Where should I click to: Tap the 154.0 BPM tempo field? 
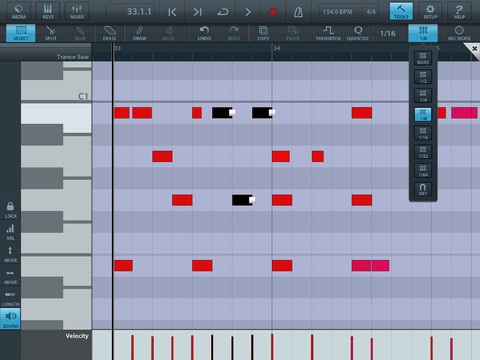[x=337, y=12]
